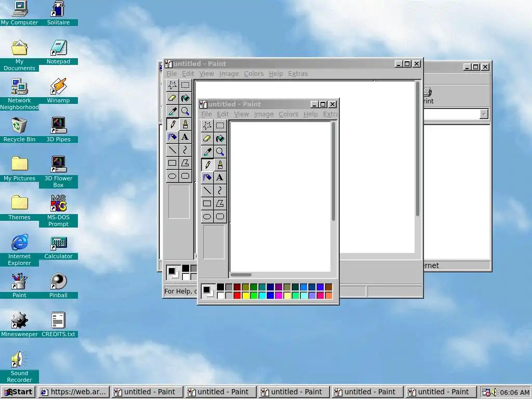The image size is (532, 399).
Task: Select the Eraser tool in back Paint window
Action: [x=172, y=98]
